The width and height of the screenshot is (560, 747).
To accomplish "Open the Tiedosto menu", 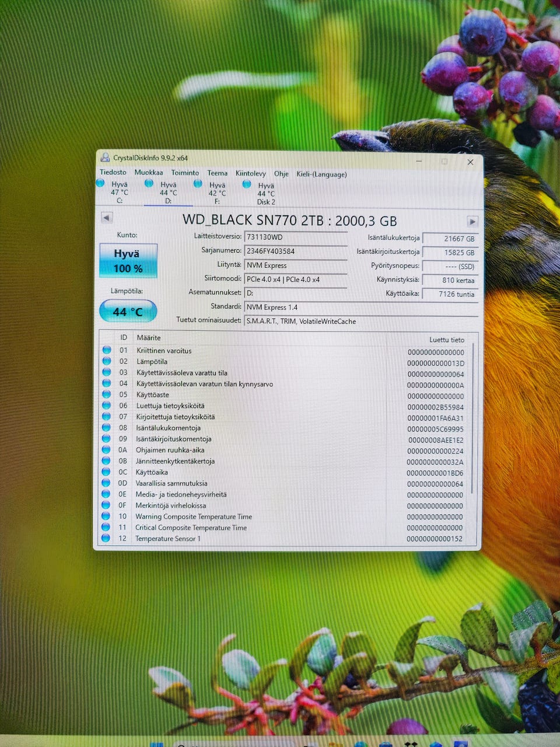I will pos(113,172).
